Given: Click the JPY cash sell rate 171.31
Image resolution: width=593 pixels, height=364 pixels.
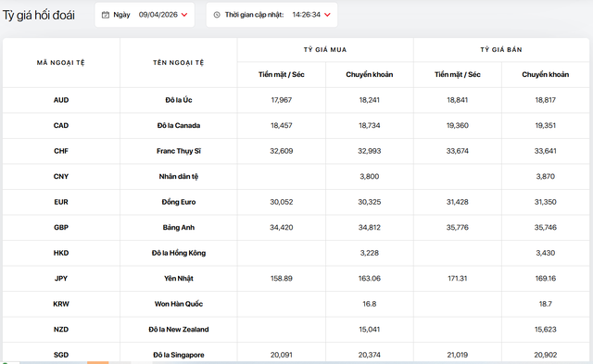Looking at the screenshot, I should (x=457, y=278).
